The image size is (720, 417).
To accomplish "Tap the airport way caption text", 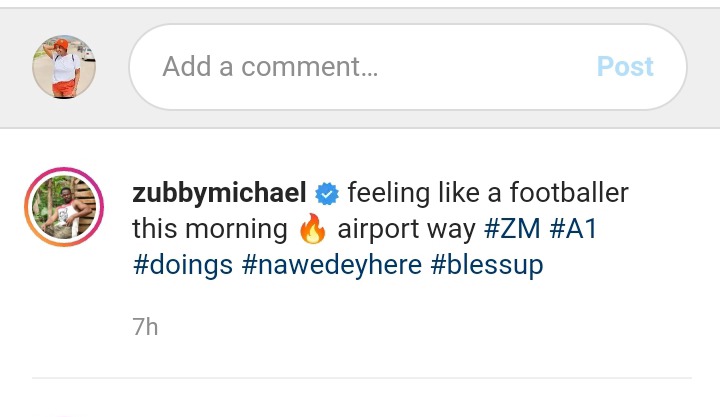I will (x=406, y=229).
